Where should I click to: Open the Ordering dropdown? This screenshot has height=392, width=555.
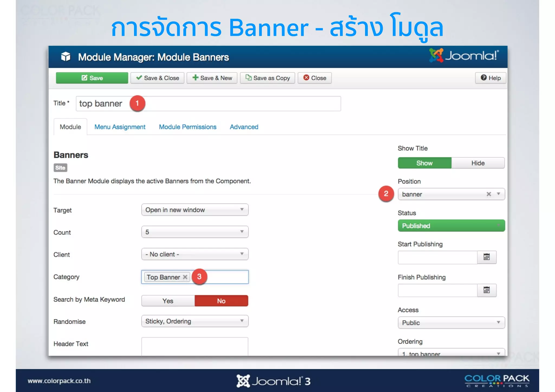point(451,352)
